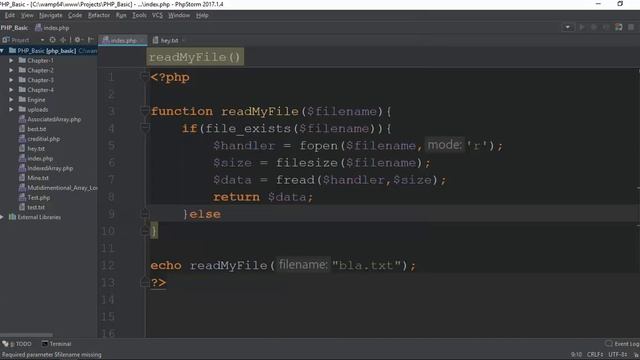The width and height of the screenshot is (640, 360).
Task: Click the External Libraries icon
Action: coord(12,217)
